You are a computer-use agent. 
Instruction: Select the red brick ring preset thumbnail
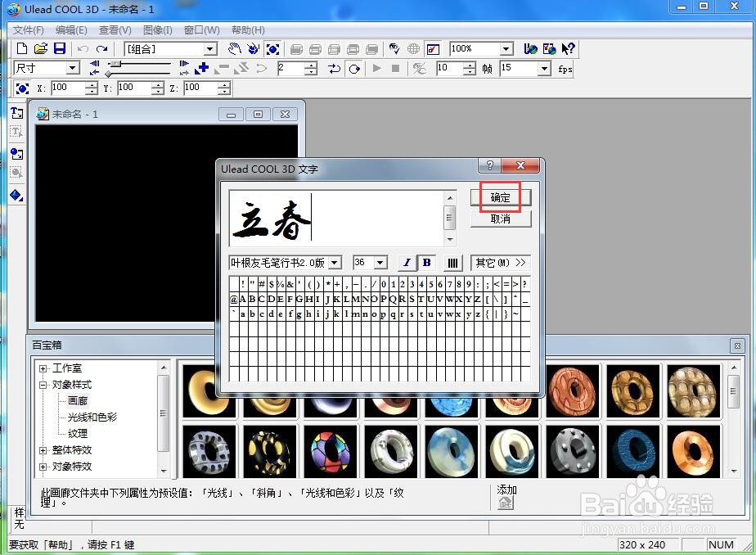coord(572,390)
